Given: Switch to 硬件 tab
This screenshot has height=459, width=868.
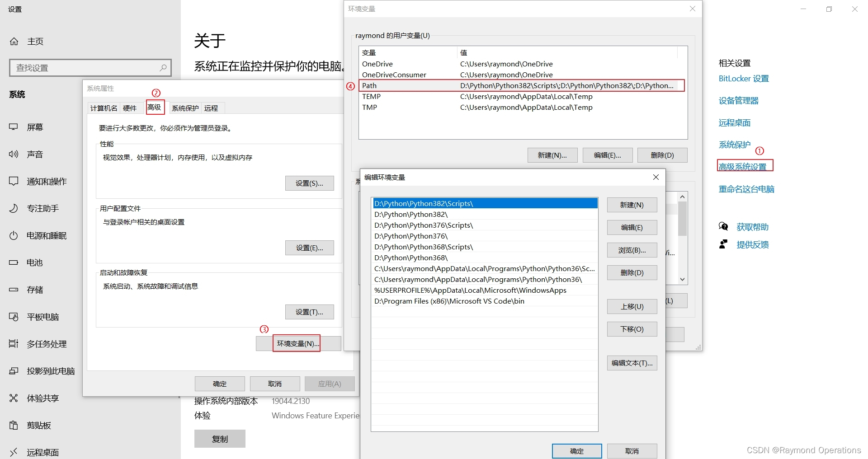Looking at the screenshot, I should tap(130, 108).
